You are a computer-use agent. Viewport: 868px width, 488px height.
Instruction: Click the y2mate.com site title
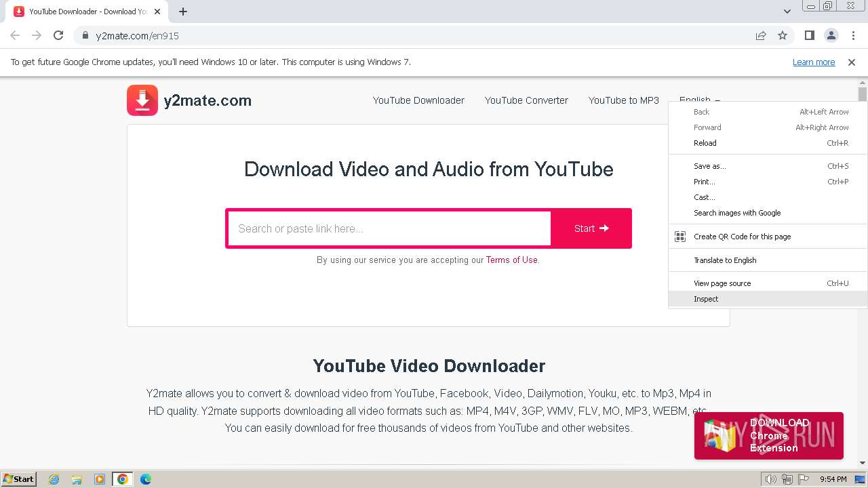208,100
